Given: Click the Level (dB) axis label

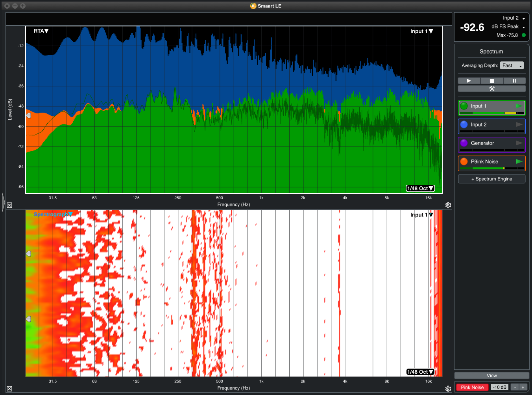Looking at the screenshot, I should click(x=10, y=109).
